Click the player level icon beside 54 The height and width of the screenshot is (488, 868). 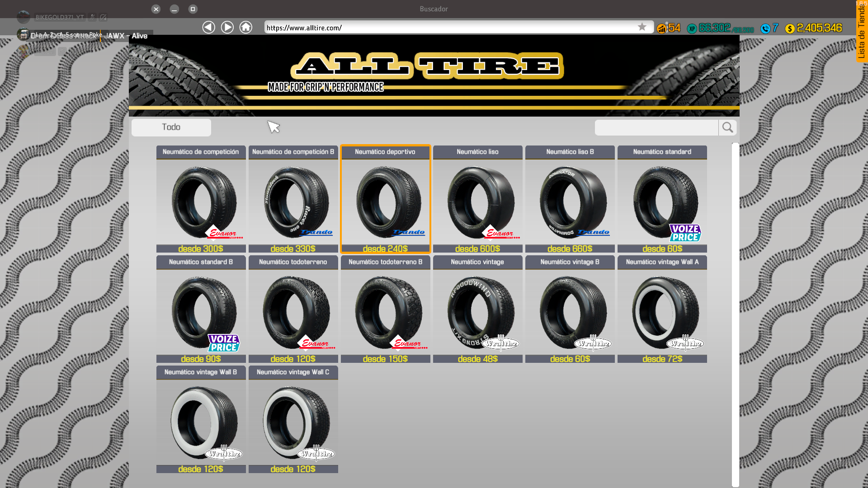pos(662,28)
